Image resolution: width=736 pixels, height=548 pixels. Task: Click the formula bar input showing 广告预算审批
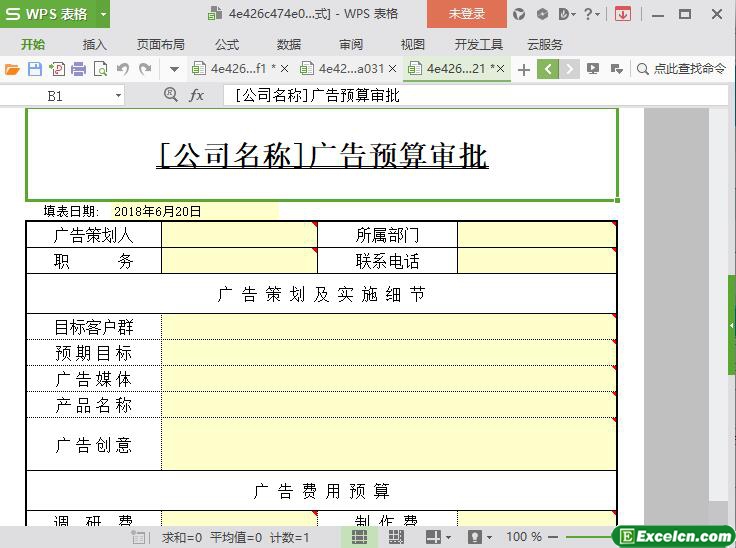450,95
